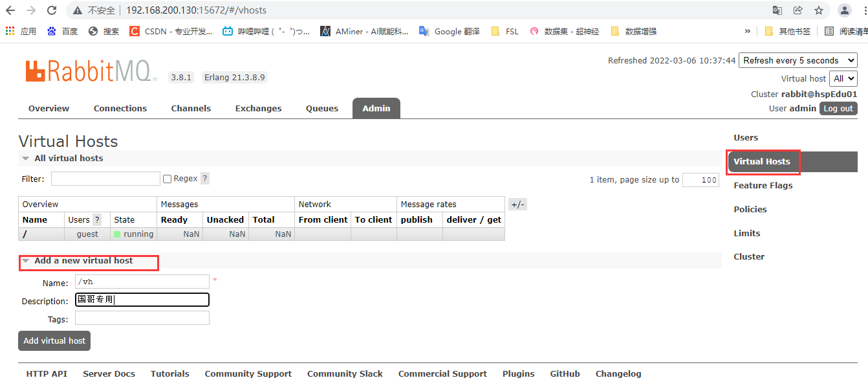Click the Tags input field
Image resolution: width=868 pixels, height=389 pixels.
[x=142, y=318]
